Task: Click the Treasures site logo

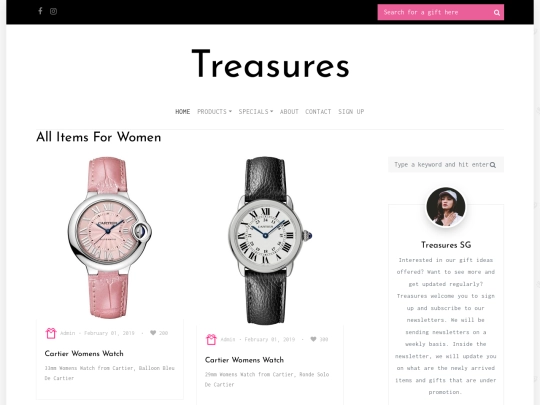Action: coord(270,64)
